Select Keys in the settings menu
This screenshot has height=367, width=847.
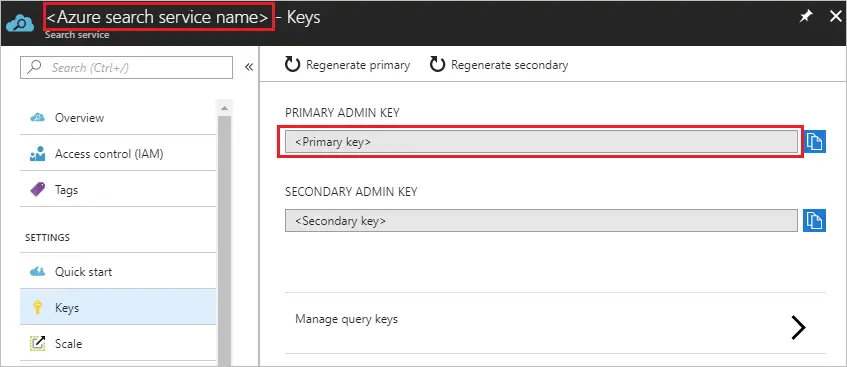[118, 307]
